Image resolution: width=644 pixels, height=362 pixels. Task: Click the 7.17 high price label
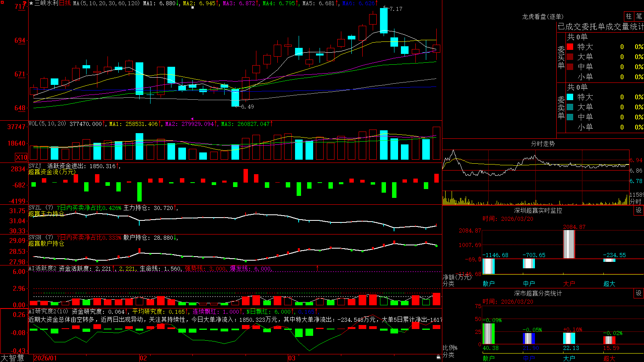(396, 9)
